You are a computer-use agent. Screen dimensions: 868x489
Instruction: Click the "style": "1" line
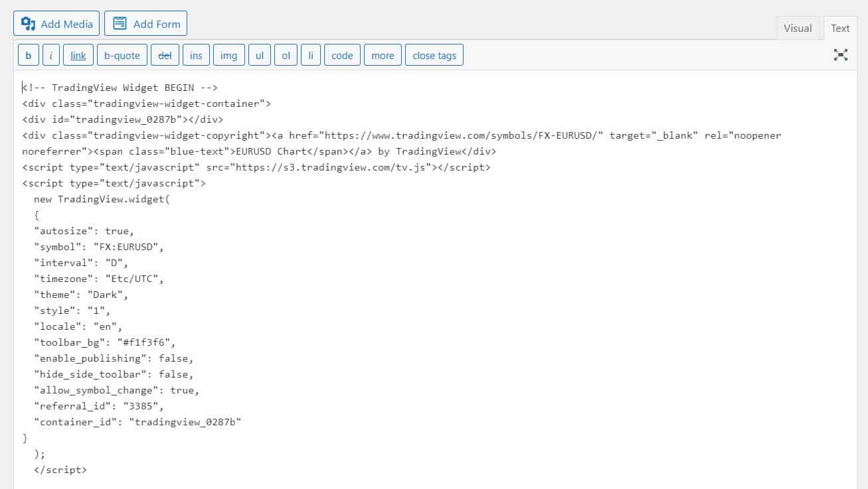point(72,311)
